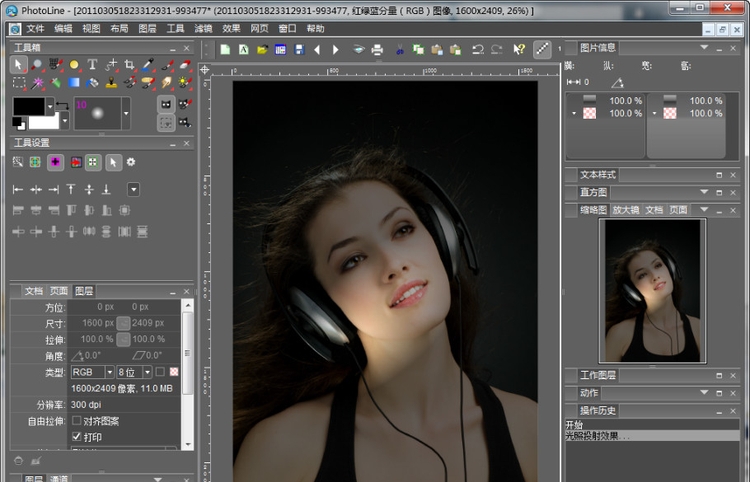
Task: Choose the Eyedropper color picker tool
Action: 148,65
